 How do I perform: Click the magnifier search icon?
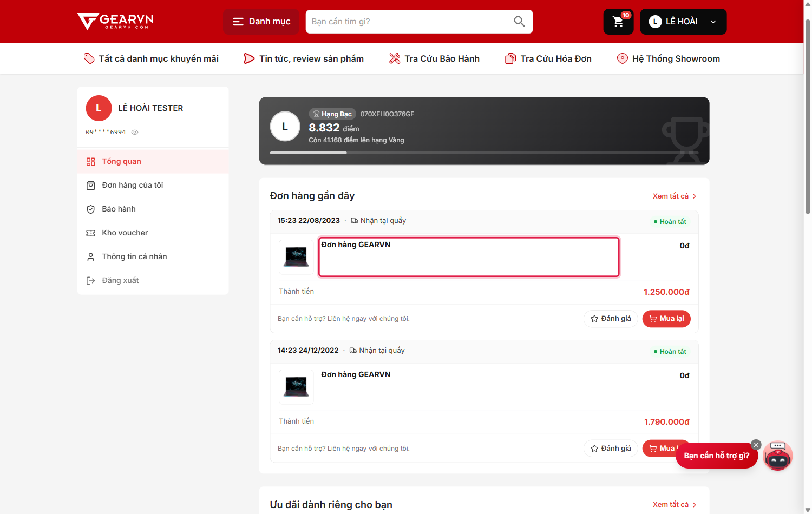click(x=519, y=22)
